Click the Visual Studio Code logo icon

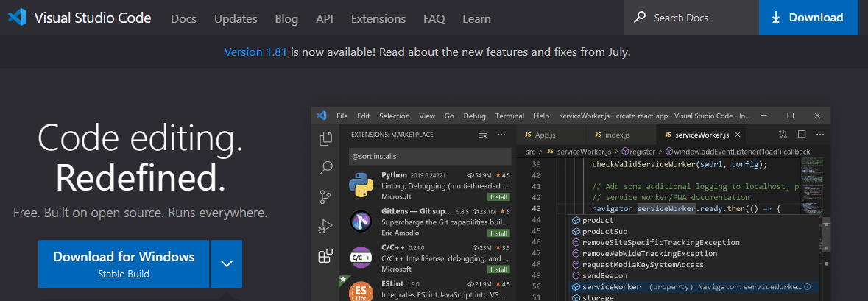coord(17,18)
